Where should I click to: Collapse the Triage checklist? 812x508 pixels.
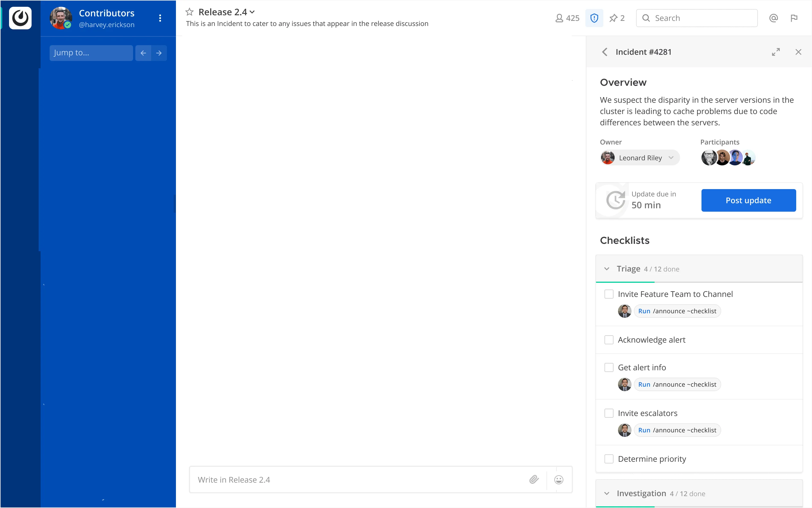click(607, 269)
